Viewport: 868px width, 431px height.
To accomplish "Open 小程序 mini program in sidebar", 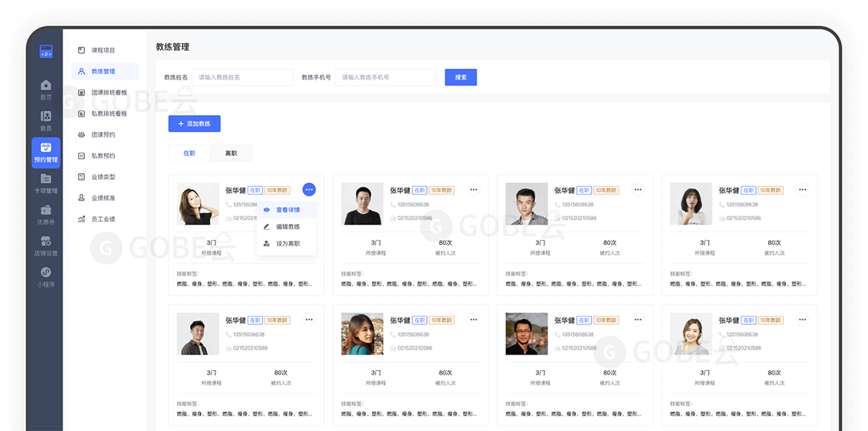I will coord(46,277).
